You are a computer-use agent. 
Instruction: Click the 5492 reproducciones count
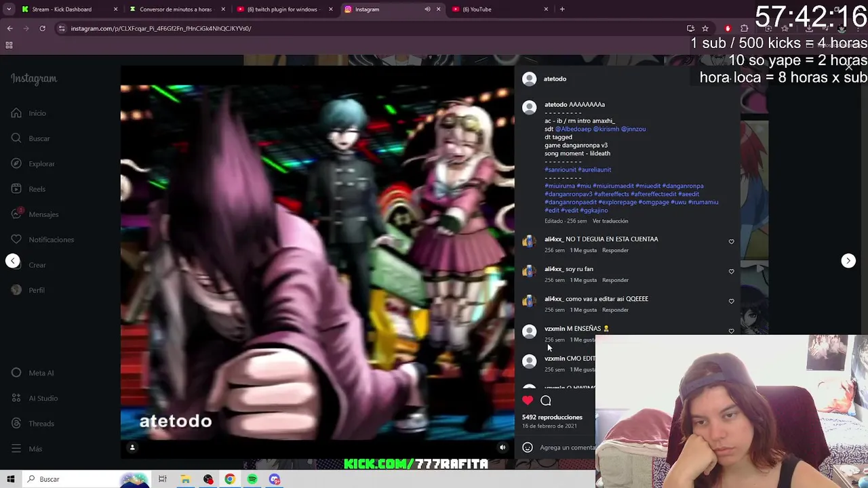[x=552, y=418]
